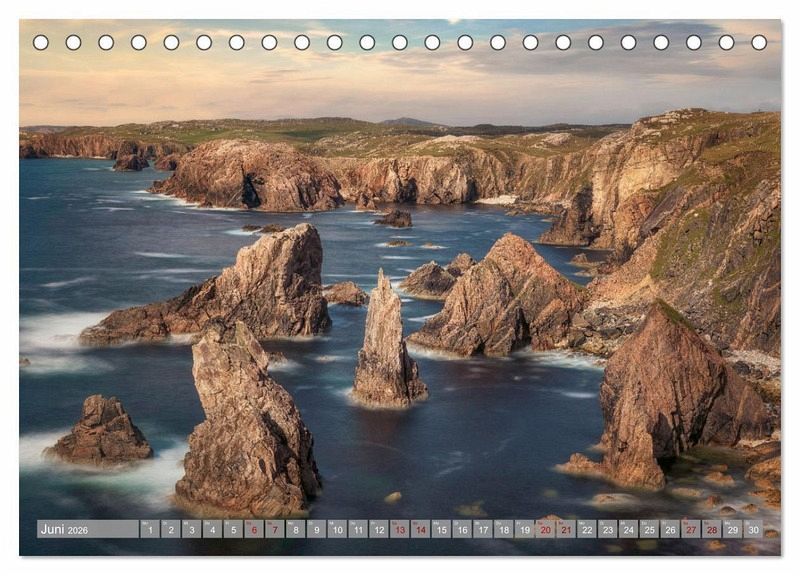Click the last binding hole on the right
The width and height of the screenshot is (800, 575).
(x=759, y=42)
